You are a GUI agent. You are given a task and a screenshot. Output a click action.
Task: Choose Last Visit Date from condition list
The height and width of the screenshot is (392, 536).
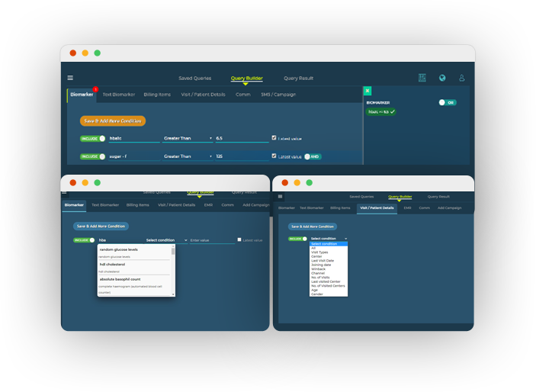point(323,261)
